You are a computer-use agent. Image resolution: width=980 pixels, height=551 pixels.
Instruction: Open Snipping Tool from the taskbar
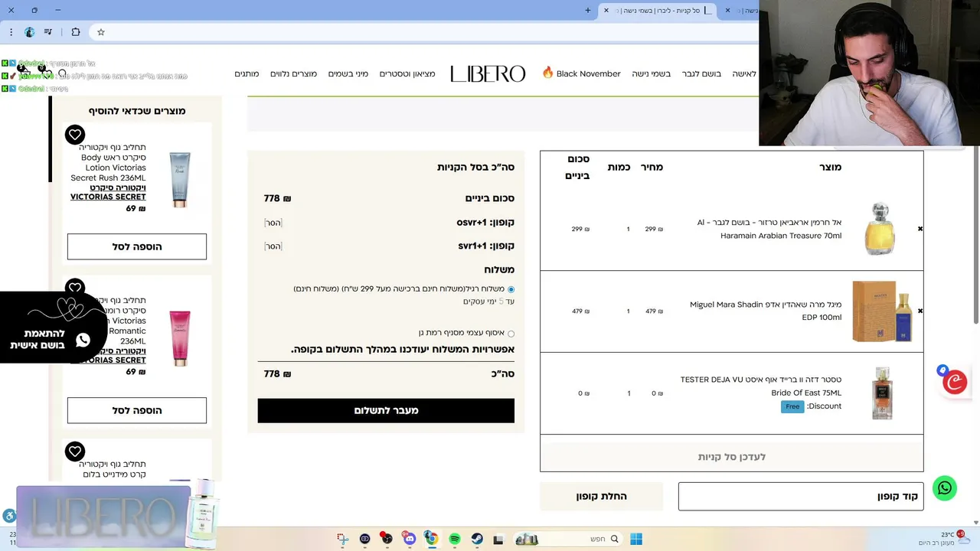[342, 539]
